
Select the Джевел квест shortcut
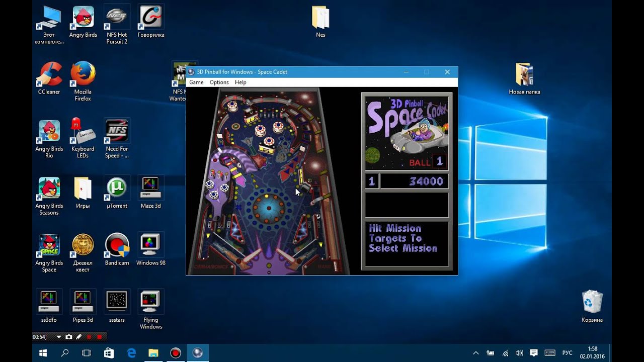(x=83, y=252)
